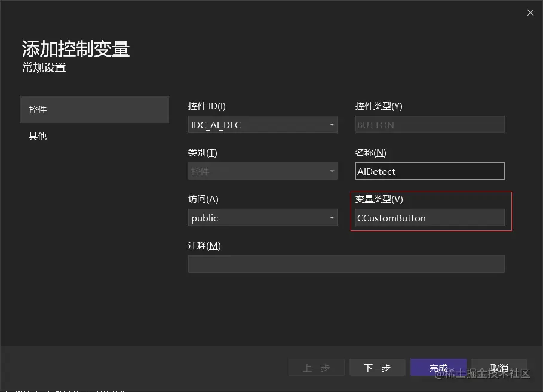Viewport: 543px width, 392px height.
Task: Click the 上一步 button
Action: coord(317,368)
